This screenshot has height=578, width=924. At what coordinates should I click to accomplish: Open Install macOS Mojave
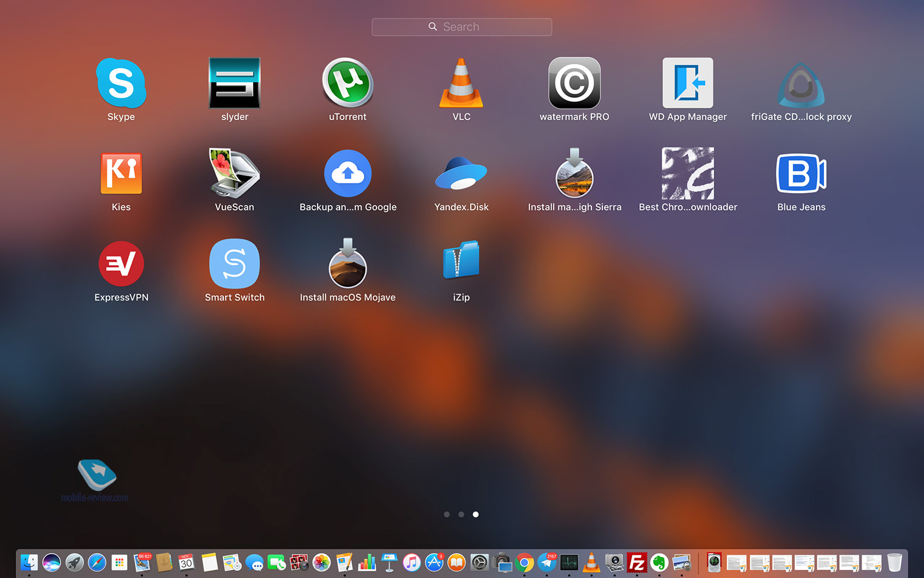[348, 264]
